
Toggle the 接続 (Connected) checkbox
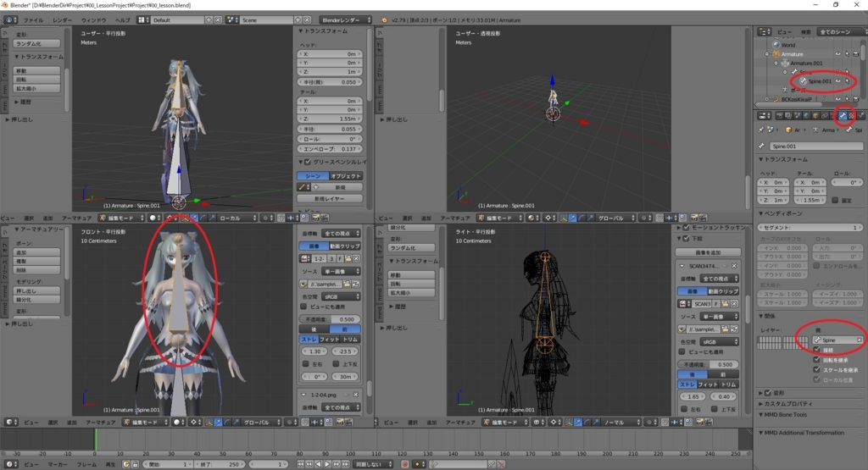[x=816, y=350]
